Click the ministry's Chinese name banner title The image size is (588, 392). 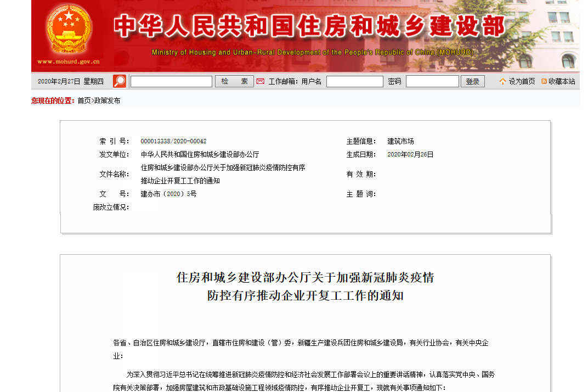click(x=309, y=26)
